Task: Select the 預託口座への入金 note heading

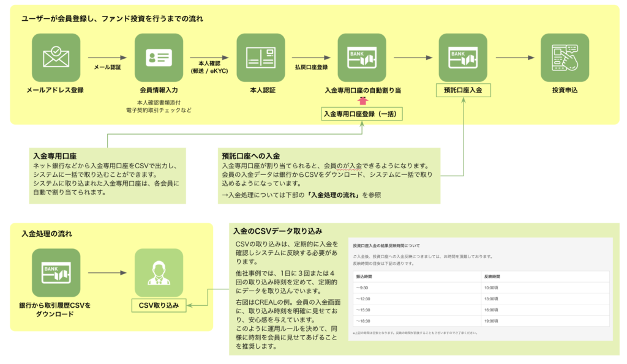Action: point(251,156)
